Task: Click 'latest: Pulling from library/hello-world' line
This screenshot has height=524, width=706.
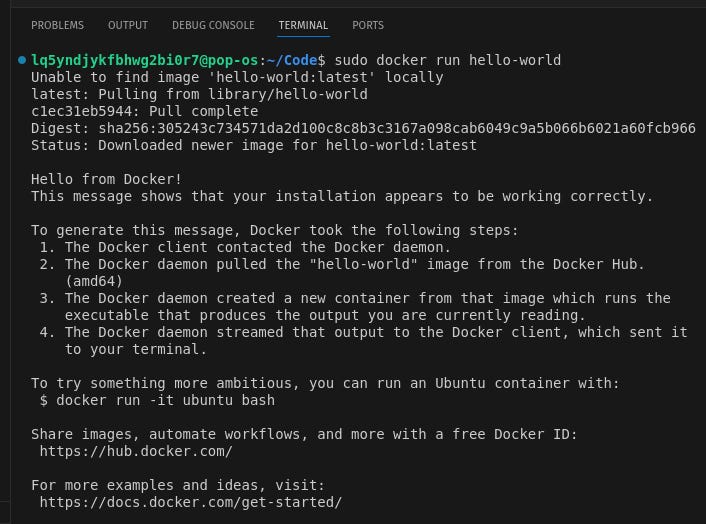Action: (199, 95)
